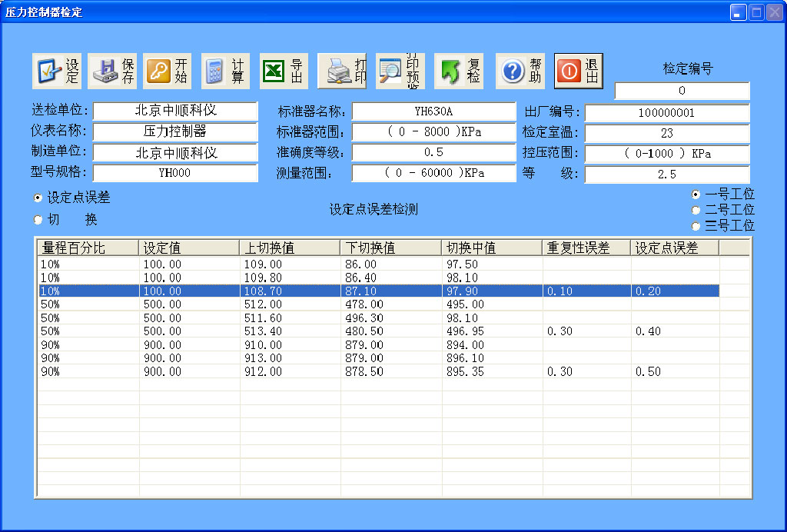The width and height of the screenshot is (787, 532).
Task: Select the 二号工位 radio option
Action: tap(696, 210)
